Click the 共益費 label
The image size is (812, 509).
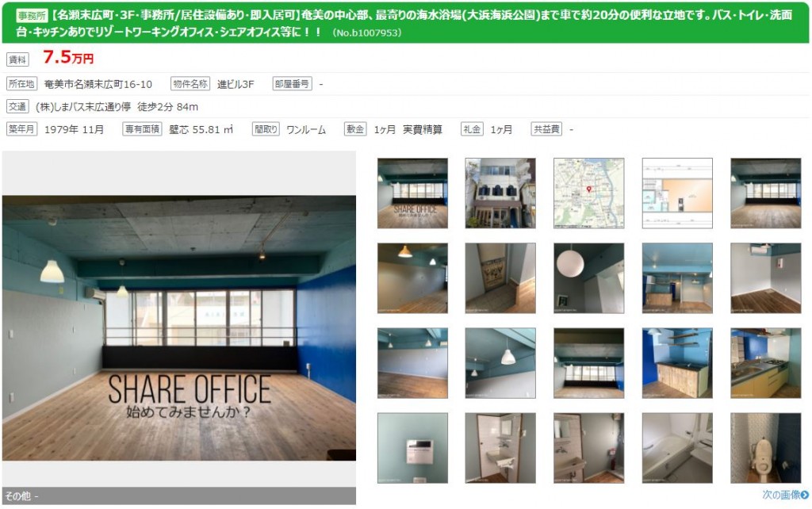546,129
